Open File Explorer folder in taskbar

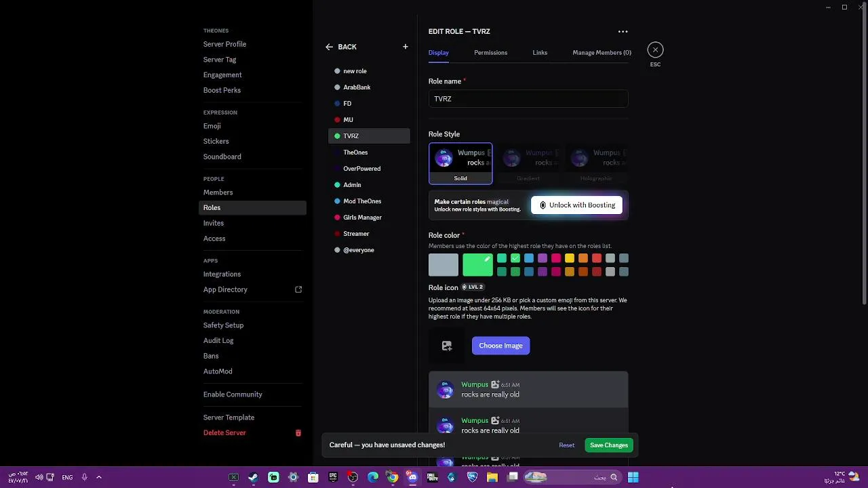[492, 477]
